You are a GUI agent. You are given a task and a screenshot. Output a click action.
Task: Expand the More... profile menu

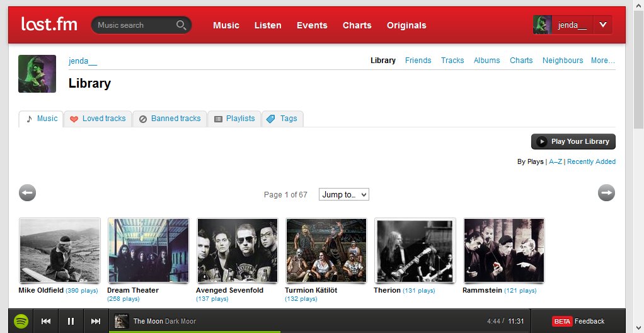602,61
